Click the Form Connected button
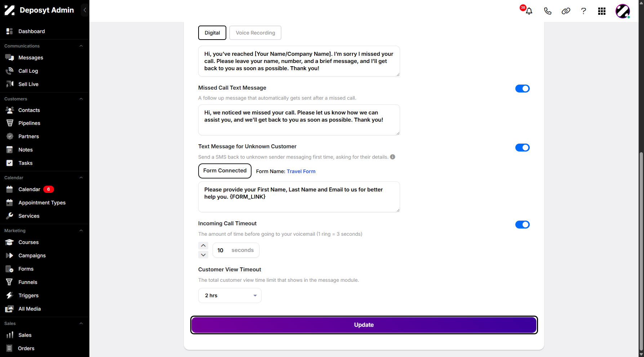Image resolution: width=644 pixels, height=357 pixels. pos(225,171)
